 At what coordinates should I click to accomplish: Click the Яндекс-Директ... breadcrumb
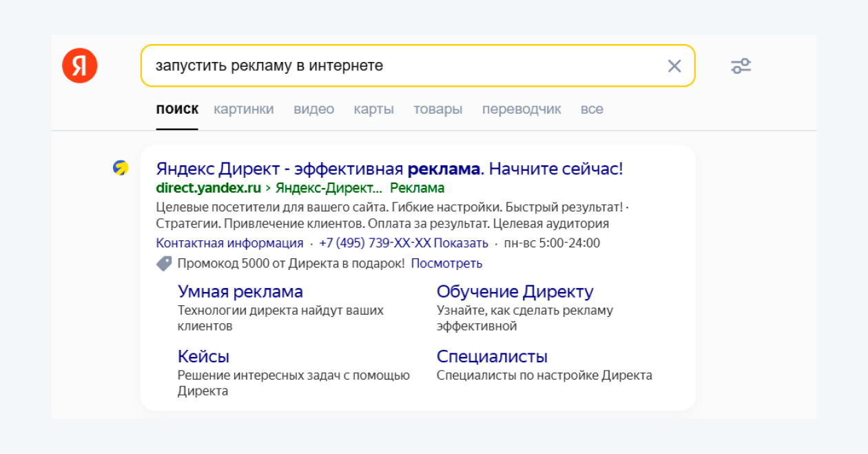329,188
